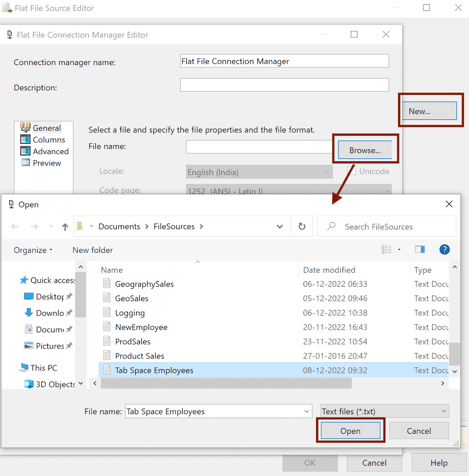Click the Open button

pyautogui.click(x=350, y=431)
